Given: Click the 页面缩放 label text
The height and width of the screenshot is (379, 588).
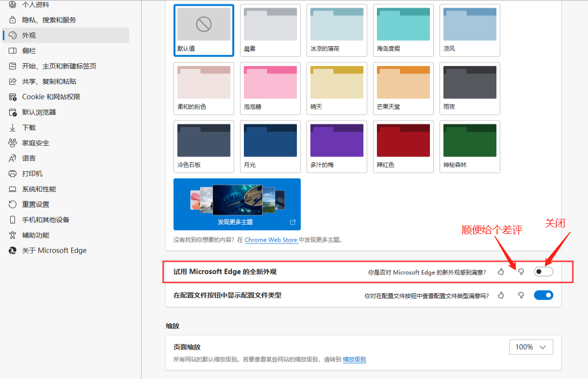Looking at the screenshot, I should [187, 347].
